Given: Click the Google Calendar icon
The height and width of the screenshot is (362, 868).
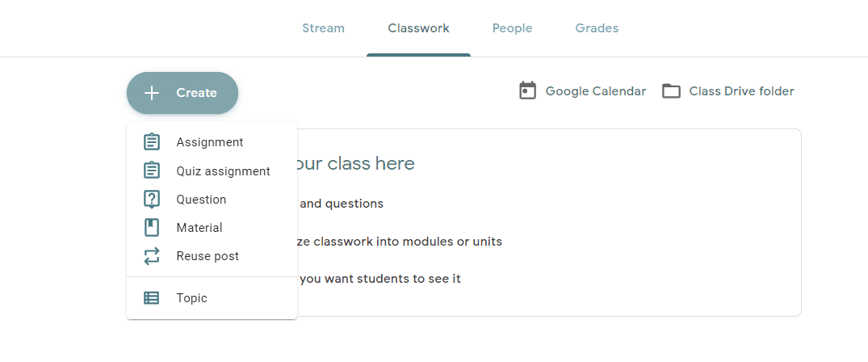Looking at the screenshot, I should (x=527, y=91).
